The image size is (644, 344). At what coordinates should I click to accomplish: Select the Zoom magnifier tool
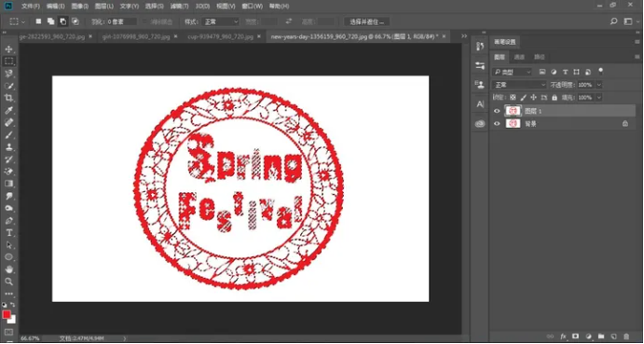8,282
